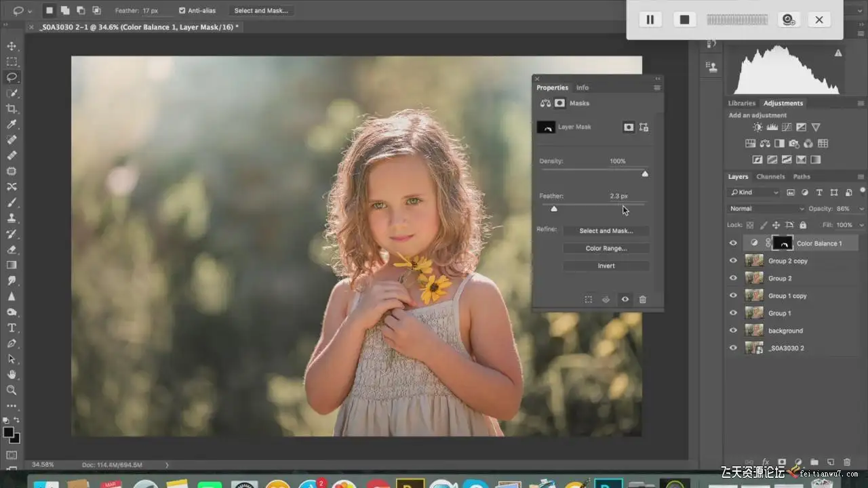Select the Hand tool
The width and height of the screenshot is (868, 488).
tap(12, 374)
